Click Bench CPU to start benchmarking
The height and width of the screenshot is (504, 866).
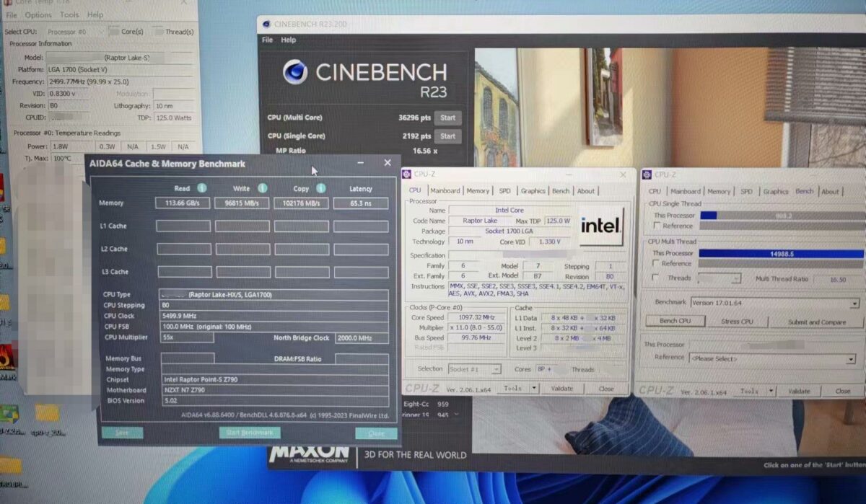click(x=675, y=320)
